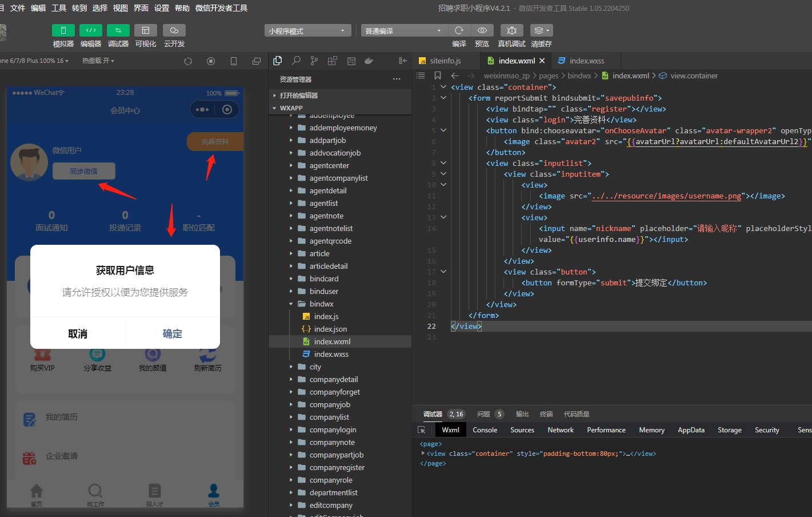Open the clear cache menu
The width and height of the screenshot is (812, 517).
pyautogui.click(x=541, y=30)
